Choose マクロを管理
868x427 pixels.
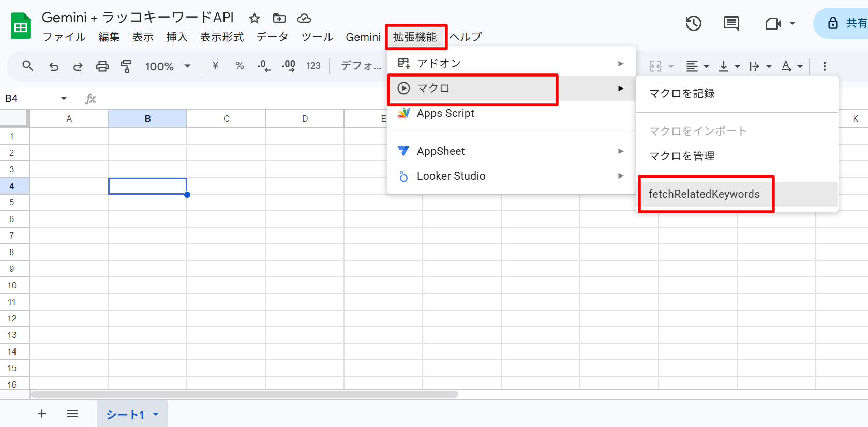click(737, 156)
